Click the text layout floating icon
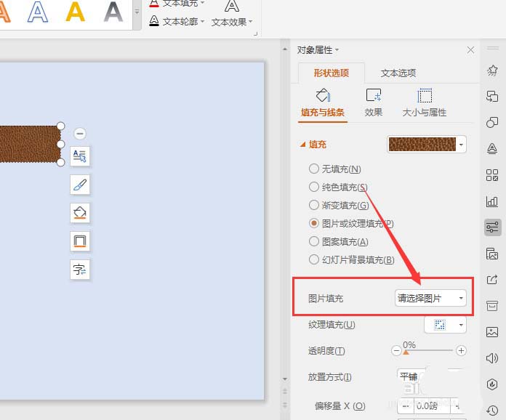 (80, 156)
